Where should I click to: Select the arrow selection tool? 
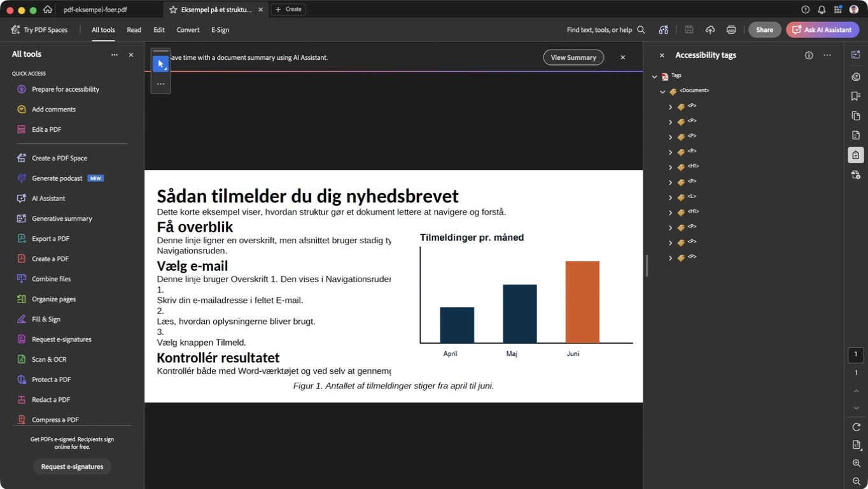[160, 64]
